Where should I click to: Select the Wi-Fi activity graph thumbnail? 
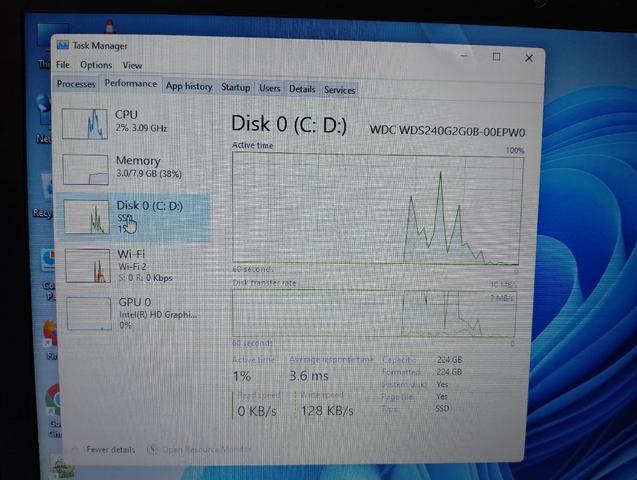pyautogui.click(x=88, y=266)
